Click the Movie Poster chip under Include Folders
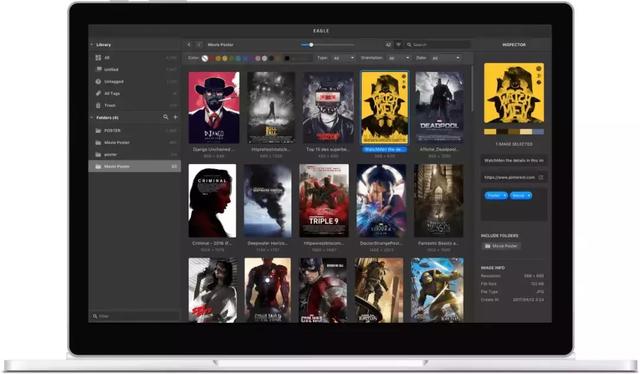Image resolution: width=640 pixels, height=374 pixels. coord(501,246)
